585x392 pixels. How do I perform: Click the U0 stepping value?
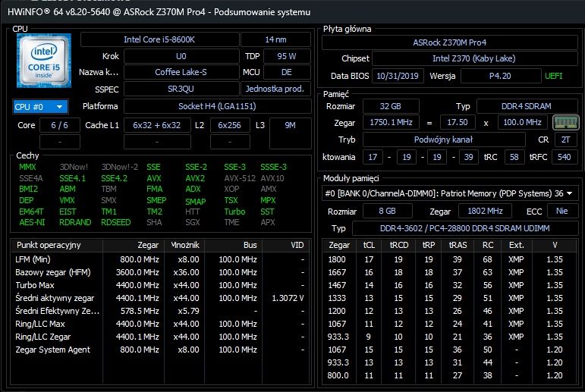181,56
